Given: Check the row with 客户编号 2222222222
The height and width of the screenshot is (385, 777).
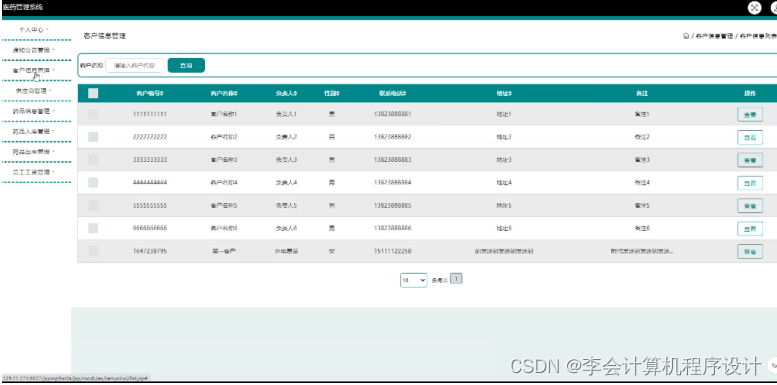Looking at the screenshot, I should (93, 137).
